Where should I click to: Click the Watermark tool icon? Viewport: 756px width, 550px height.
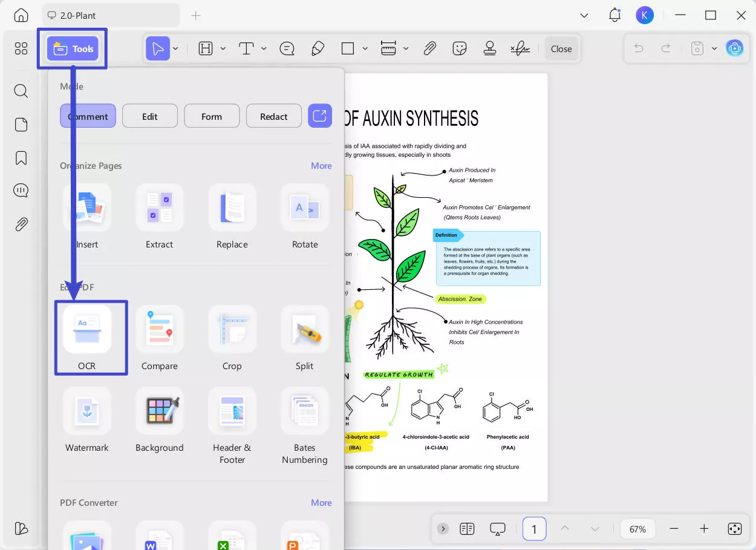pyautogui.click(x=87, y=411)
